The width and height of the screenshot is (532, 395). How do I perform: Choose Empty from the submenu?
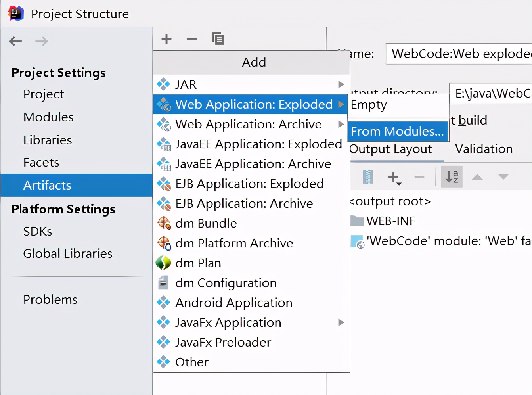[x=398, y=105]
